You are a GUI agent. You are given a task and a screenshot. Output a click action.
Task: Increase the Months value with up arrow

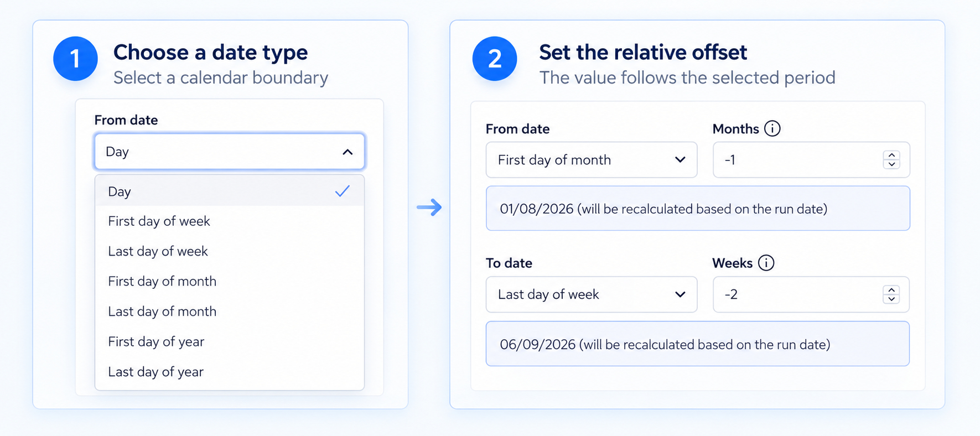[x=891, y=155]
